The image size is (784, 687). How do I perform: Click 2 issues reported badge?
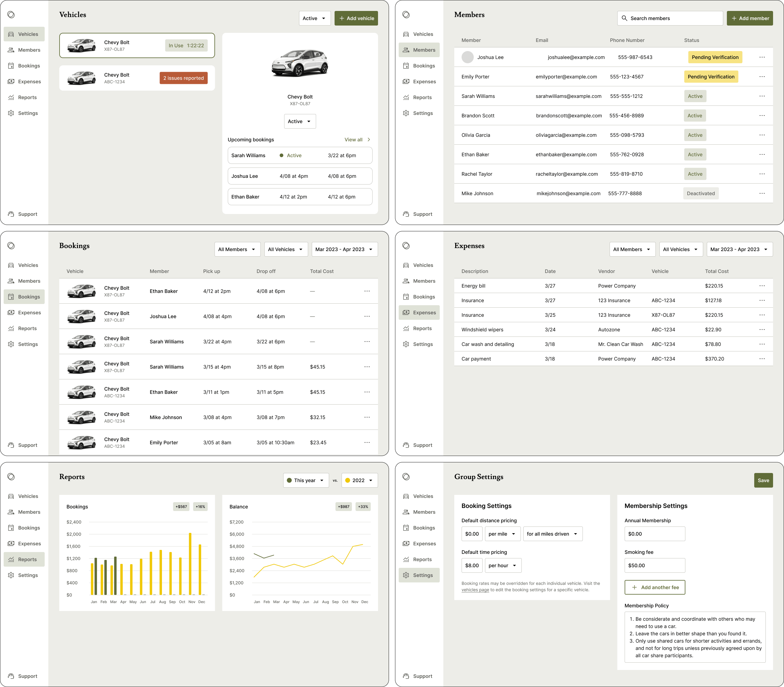pos(184,78)
